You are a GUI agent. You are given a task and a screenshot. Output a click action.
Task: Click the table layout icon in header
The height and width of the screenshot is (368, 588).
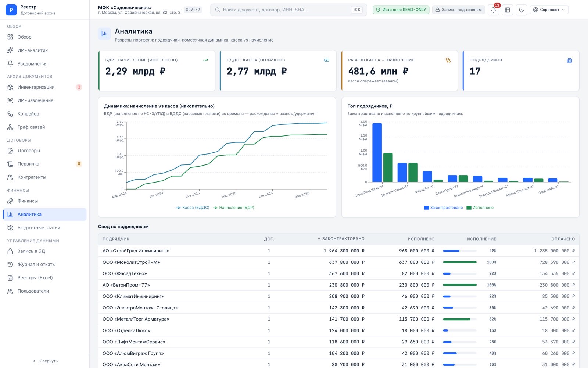(507, 10)
